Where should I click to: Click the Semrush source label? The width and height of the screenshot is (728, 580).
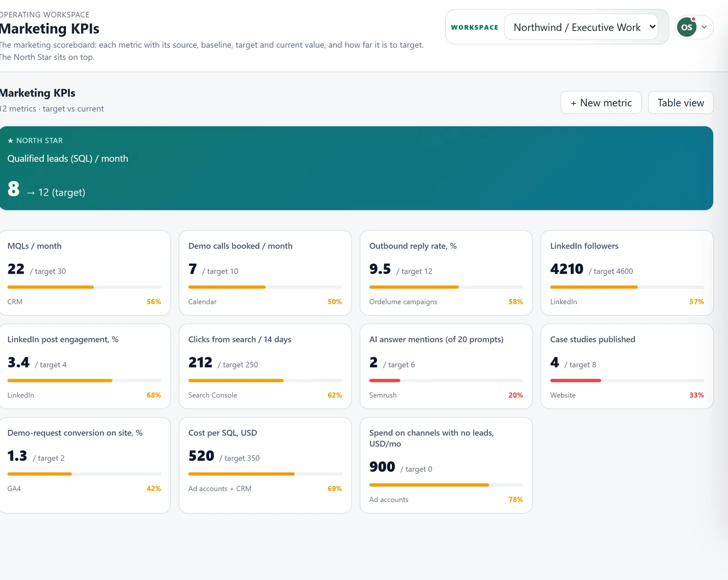point(383,395)
